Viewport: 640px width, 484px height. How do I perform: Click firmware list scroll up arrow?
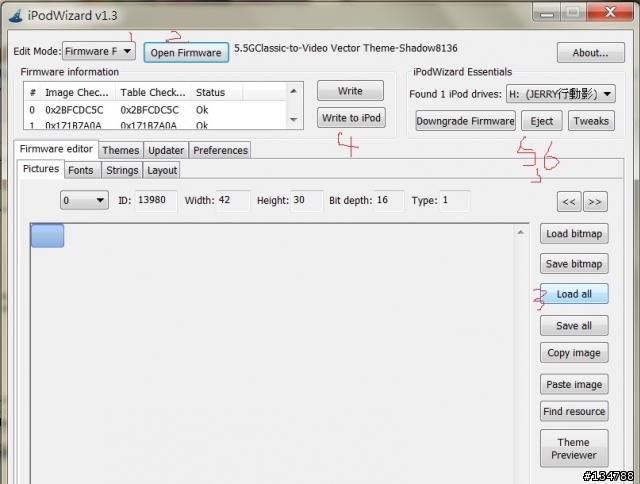coord(293,91)
